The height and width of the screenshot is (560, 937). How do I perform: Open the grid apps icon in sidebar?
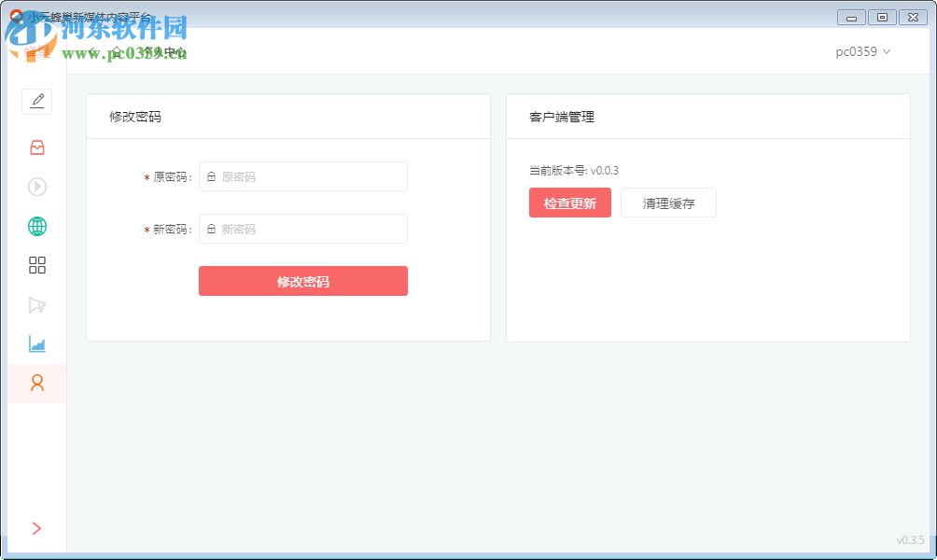click(x=37, y=265)
